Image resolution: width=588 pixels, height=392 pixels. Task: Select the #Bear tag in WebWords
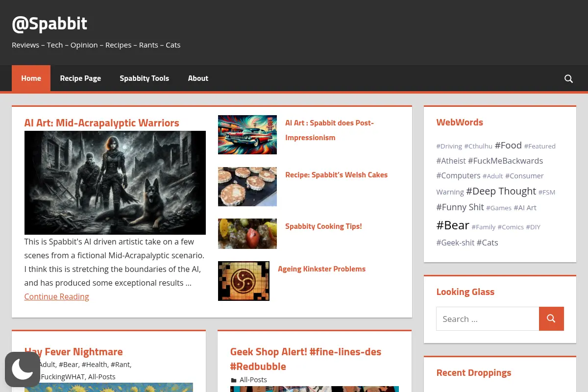[x=453, y=225]
